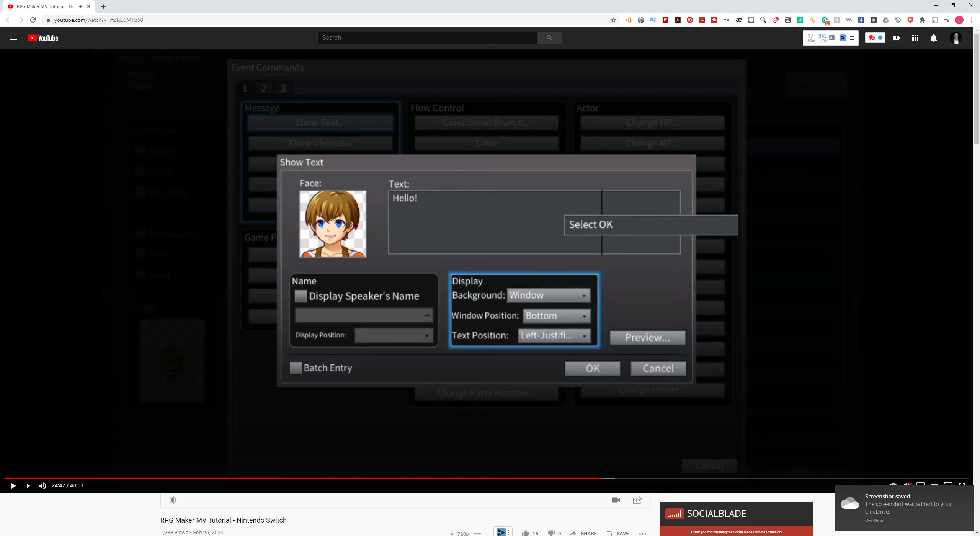Click the Show Choices... command button
The height and width of the screenshot is (536, 980).
(320, 143)
